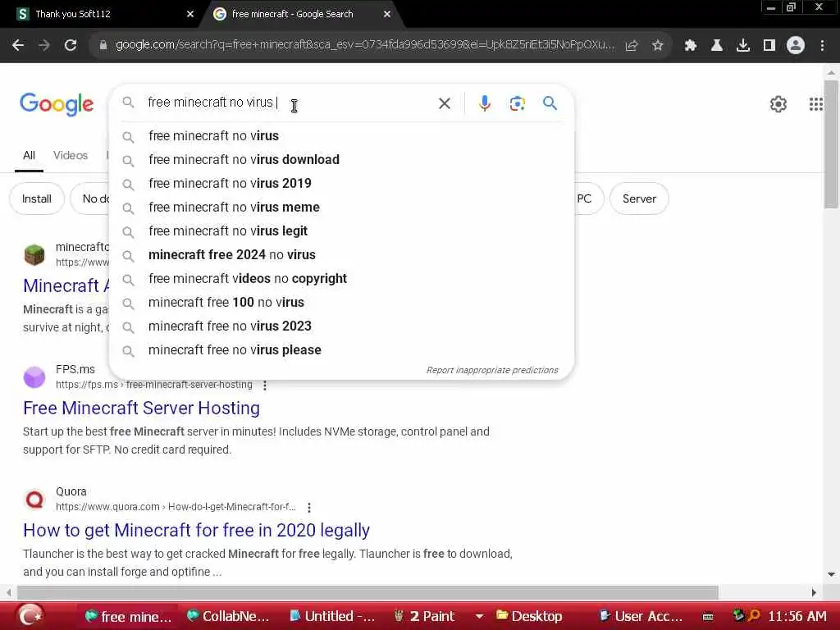Choose suggestion 'free minecraft no virus download'

tap(341, 160)
